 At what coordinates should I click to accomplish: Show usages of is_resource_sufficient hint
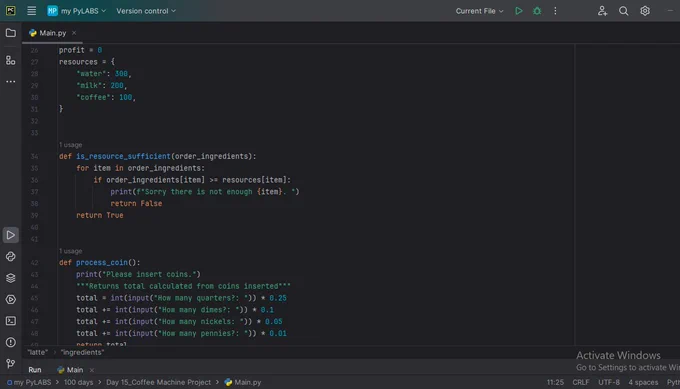pyautogui.click(x=70, y=145)
